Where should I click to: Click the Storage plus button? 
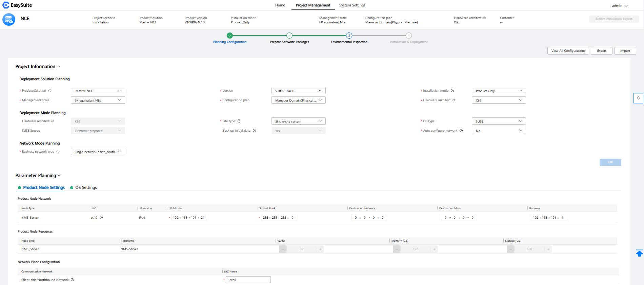pyautogui.click(x=548, y=249)
